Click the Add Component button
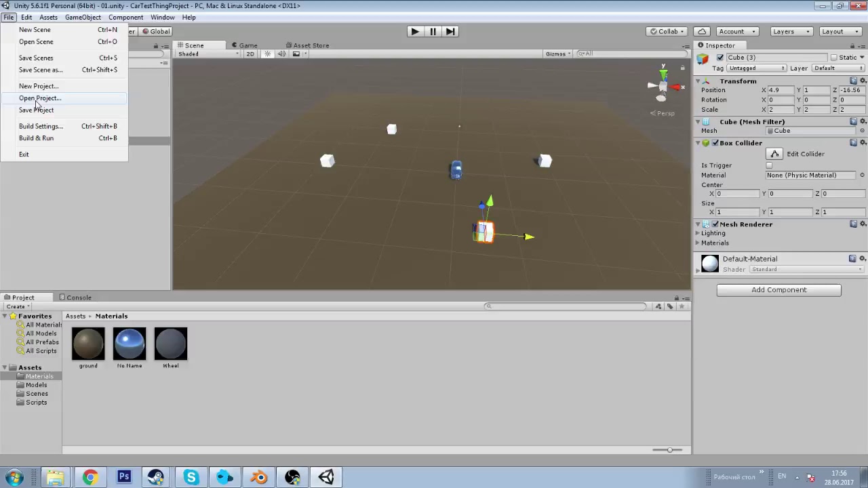This screenshot has height=488, width=868. [778, 290]
